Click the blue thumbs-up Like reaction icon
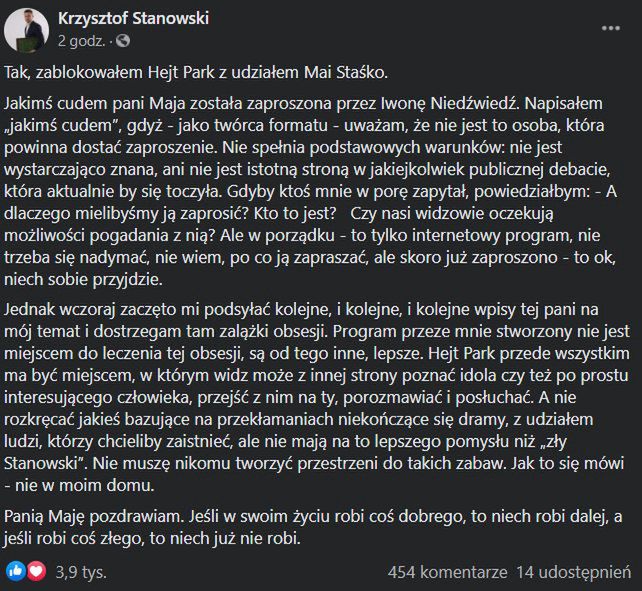 [16, 571]
